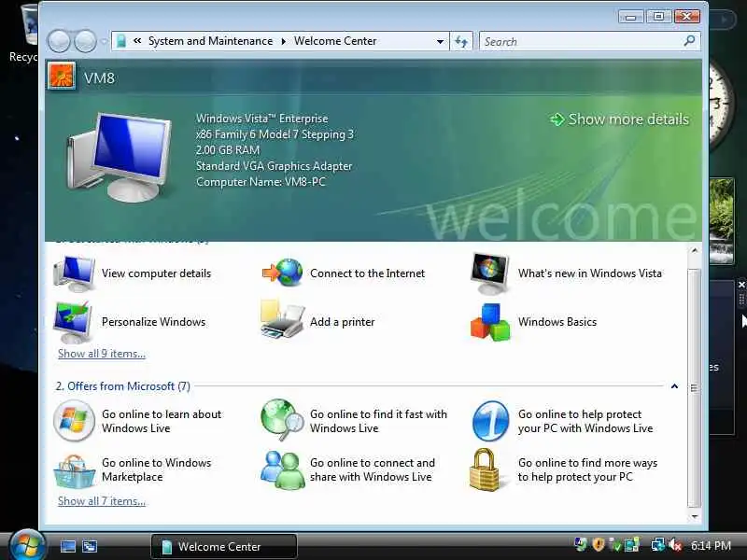
Task: Click VM8 user name in header
Action: (x=99, y=77)
